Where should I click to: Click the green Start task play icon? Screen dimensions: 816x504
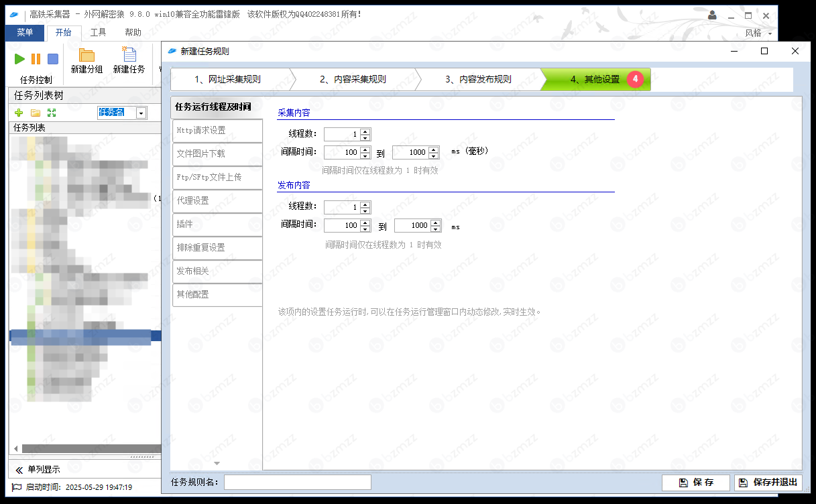(20, 59)
